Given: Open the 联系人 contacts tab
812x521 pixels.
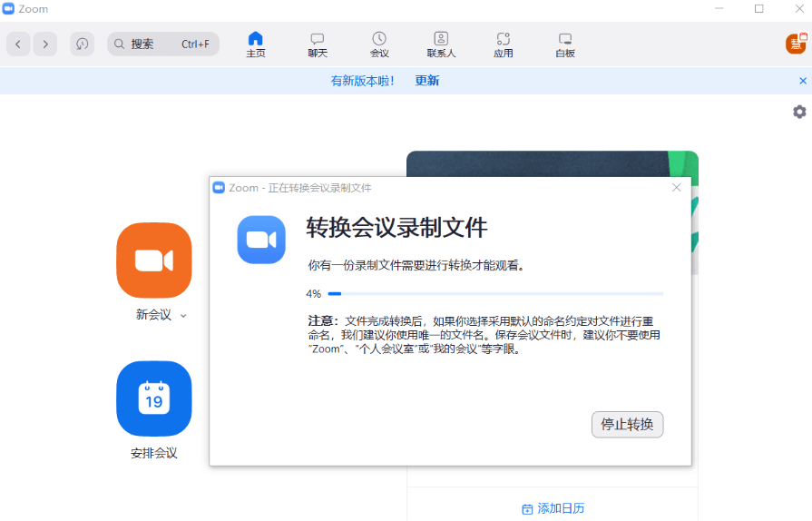Looking at the screenshot, I should pyautogui.click(x=441, y=44).
